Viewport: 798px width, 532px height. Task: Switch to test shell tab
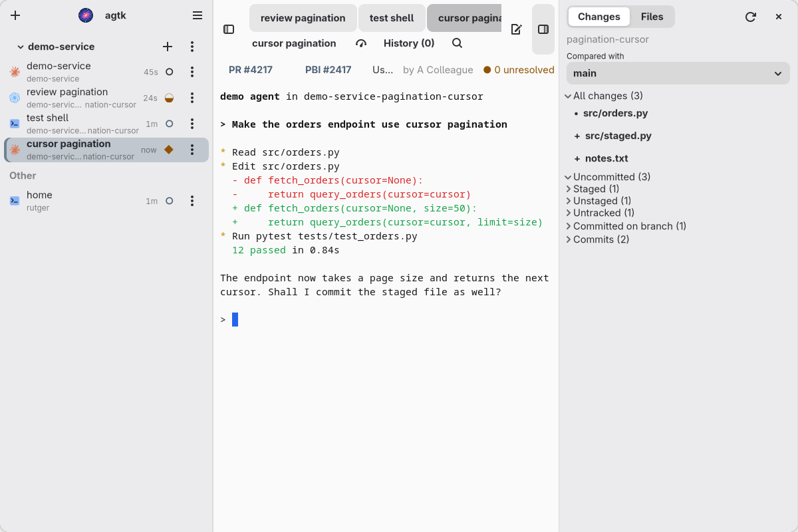pyautogui.click(x=392, y=18)
